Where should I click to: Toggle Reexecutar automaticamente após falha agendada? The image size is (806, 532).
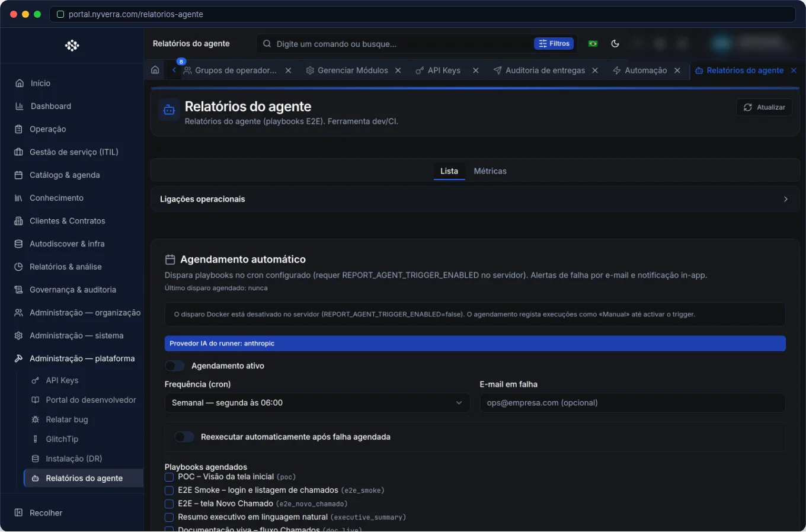point(184,437)
